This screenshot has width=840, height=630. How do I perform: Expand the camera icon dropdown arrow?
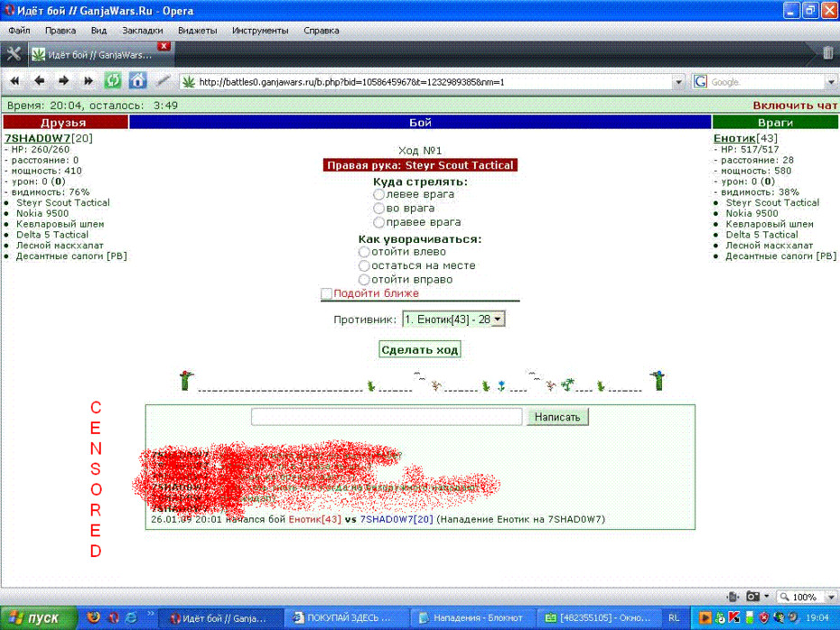tap(767, 597)
